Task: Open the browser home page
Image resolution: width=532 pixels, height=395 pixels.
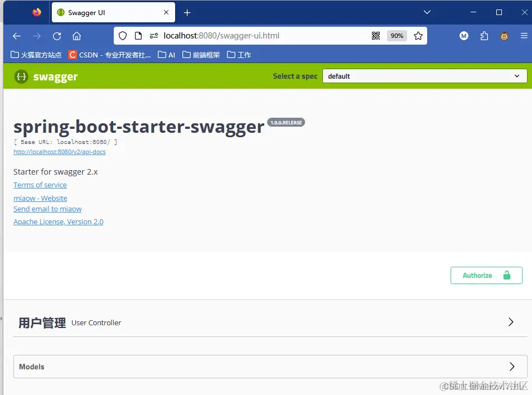Action: (x=77, y=36)
